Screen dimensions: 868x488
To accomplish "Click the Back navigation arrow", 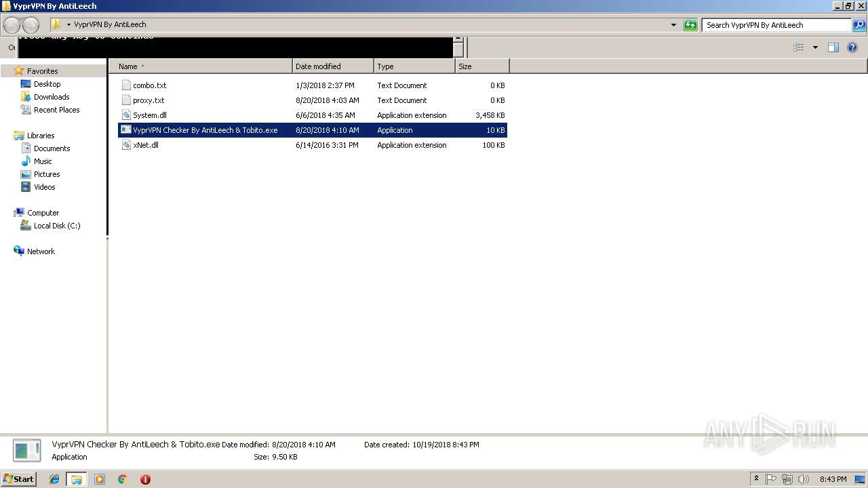I will [12, 25].
